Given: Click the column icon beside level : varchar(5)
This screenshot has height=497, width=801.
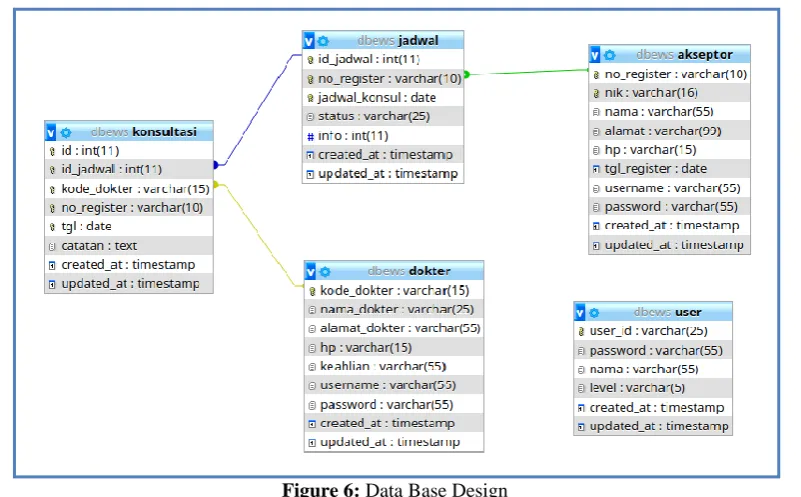Looking at the screenshot, I should [581, 389].
